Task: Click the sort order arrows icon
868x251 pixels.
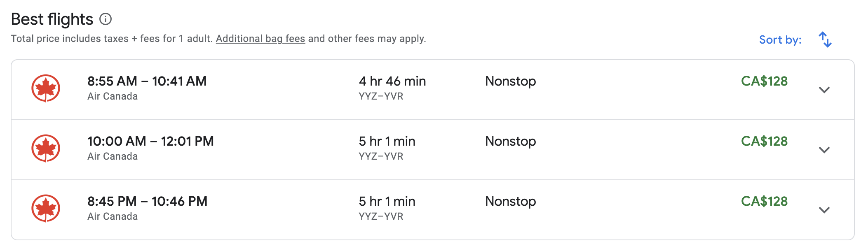Action: (825, 40)
